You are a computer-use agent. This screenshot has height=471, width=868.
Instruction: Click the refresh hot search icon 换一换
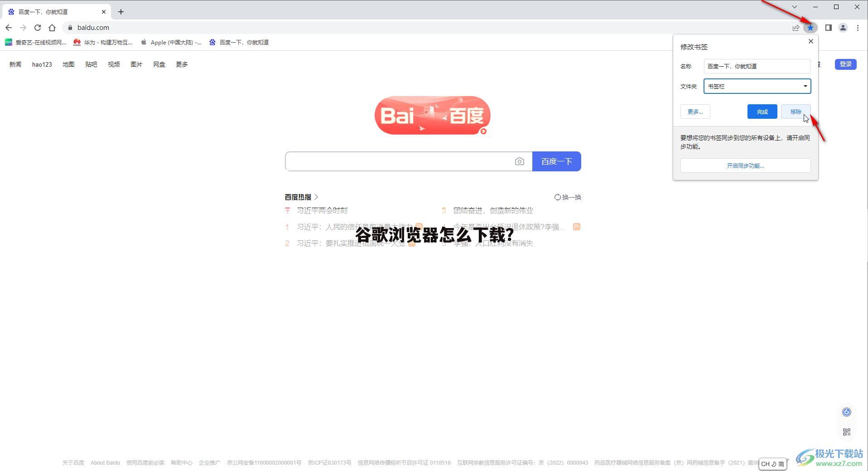click(x=568, y=197)
